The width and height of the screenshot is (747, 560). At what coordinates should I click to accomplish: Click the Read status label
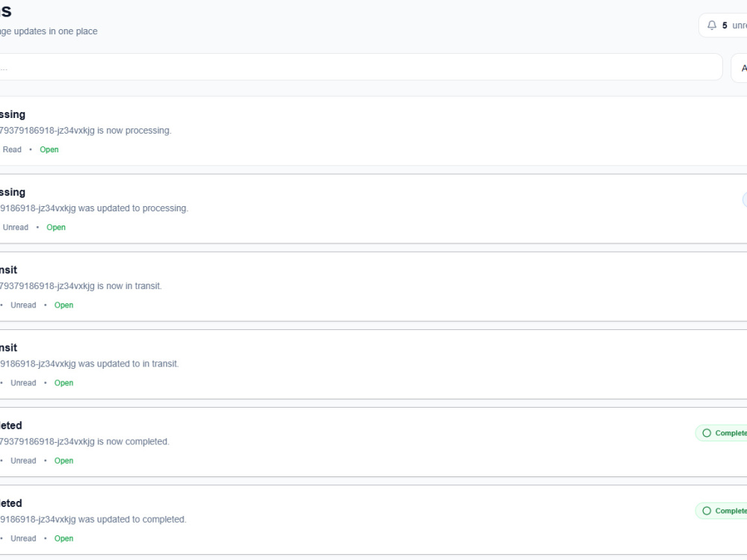click(x=12, y=149)
